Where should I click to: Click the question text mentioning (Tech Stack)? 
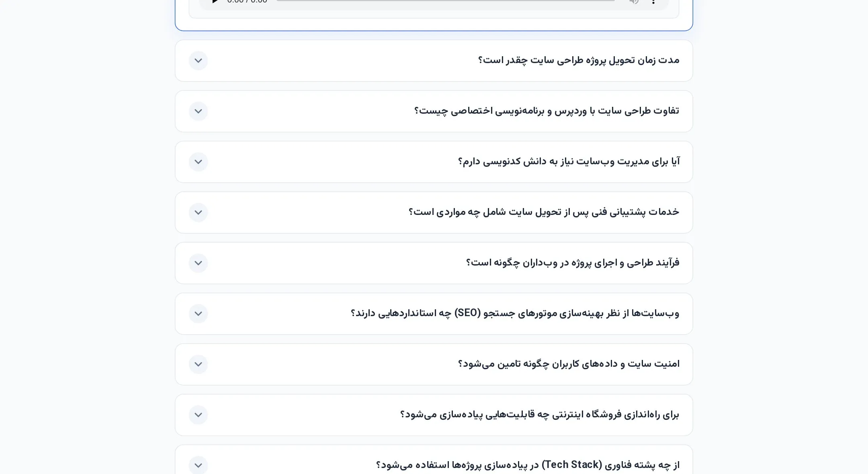[528, 465]
